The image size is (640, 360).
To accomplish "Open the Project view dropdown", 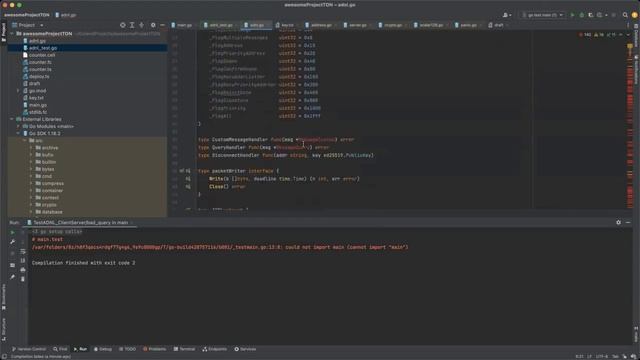I will [28, 25].
